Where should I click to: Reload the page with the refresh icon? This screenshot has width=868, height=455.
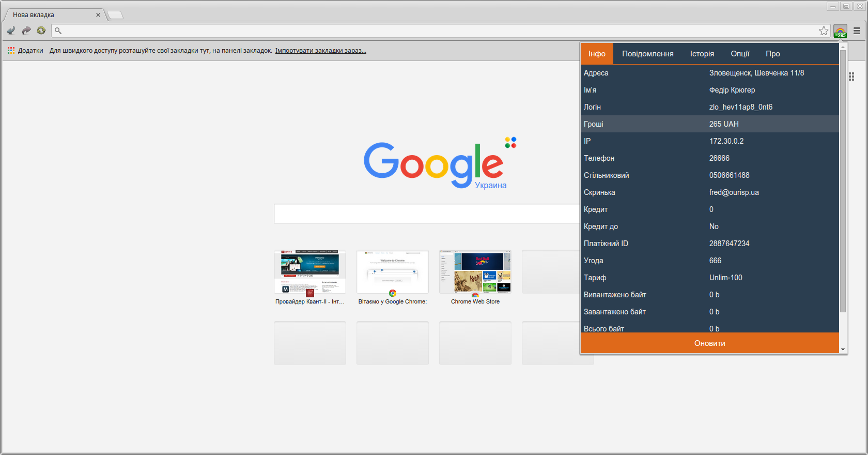coord(41,31)
